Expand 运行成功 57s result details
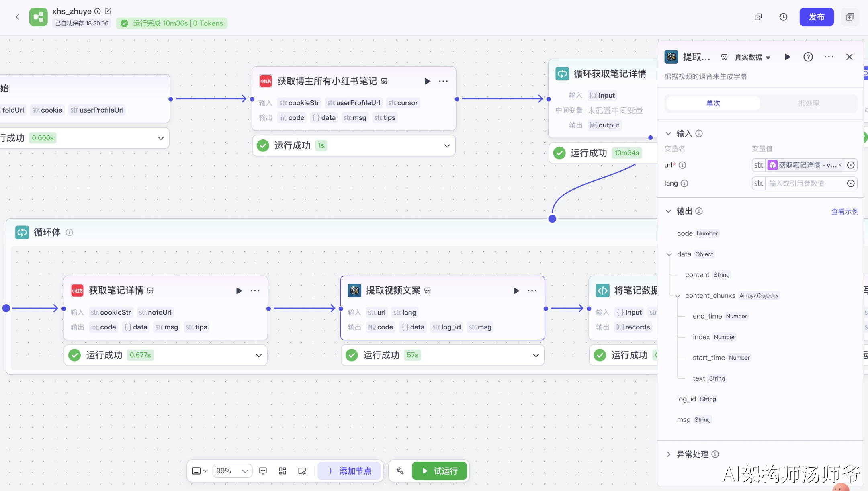The width and height of the screenshot is (868, 491). pyautogui.click(x=535, y=355)
